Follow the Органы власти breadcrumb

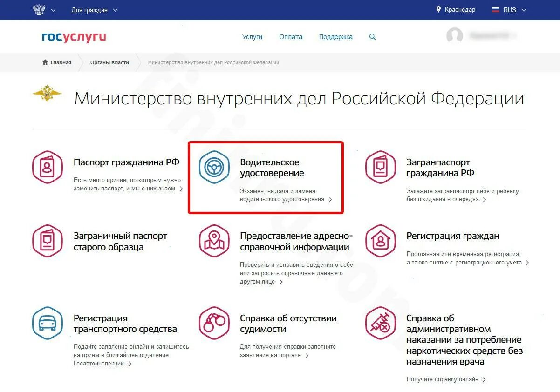[109, 62]
